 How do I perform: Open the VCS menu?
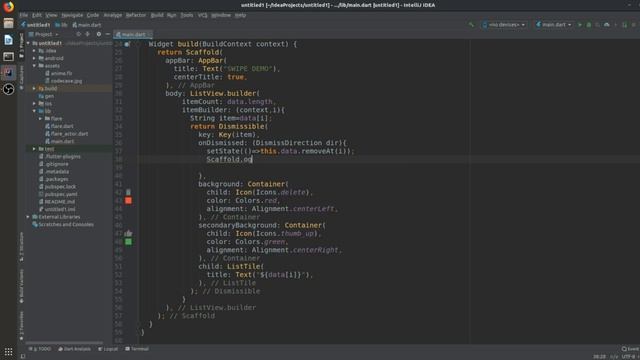click(x=202, y=15)
